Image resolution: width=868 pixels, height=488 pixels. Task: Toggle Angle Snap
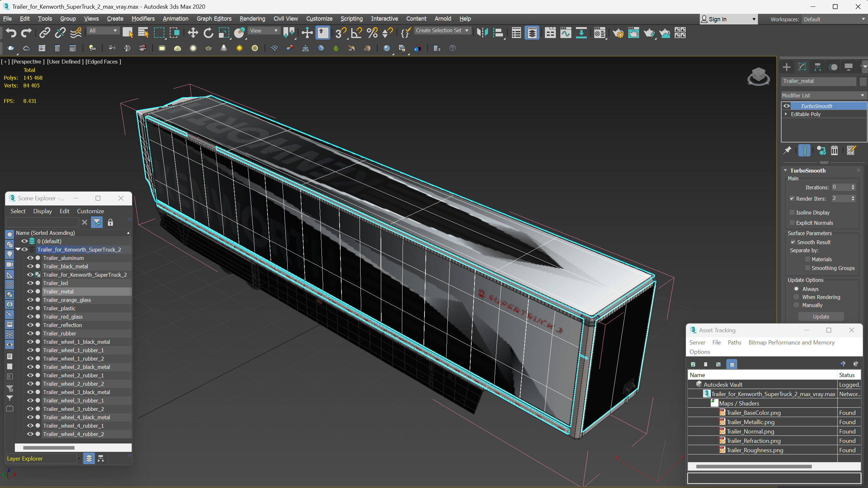click(x=356, y=33)
